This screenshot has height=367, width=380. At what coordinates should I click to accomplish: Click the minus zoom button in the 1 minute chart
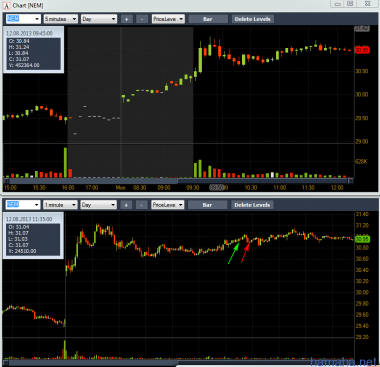tap(141, 205)
